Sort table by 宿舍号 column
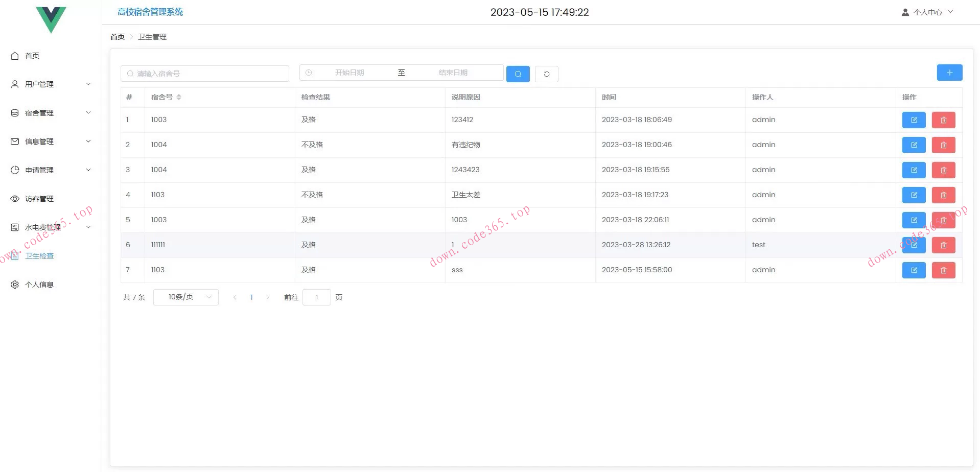 (x=178, y=97)
